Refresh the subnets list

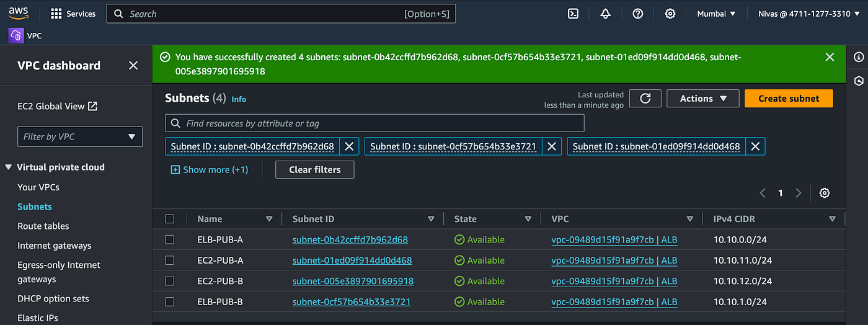645,99
